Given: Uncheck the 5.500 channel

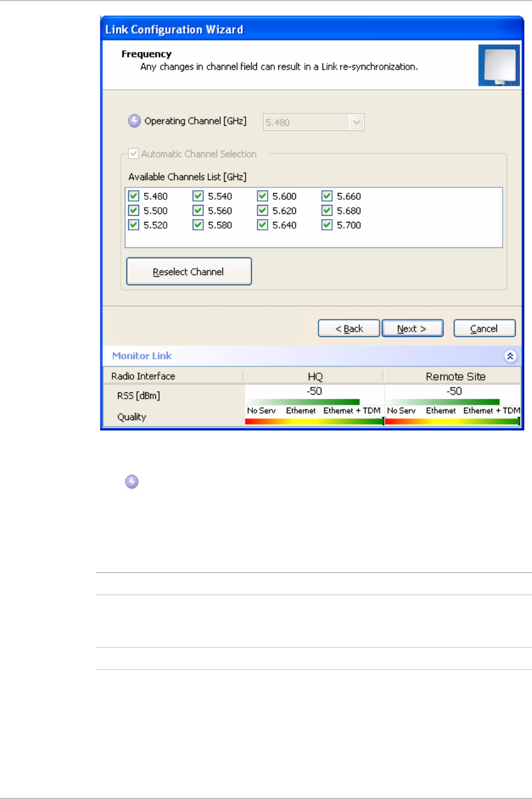Looking at the screenshot, I should 133,211.
